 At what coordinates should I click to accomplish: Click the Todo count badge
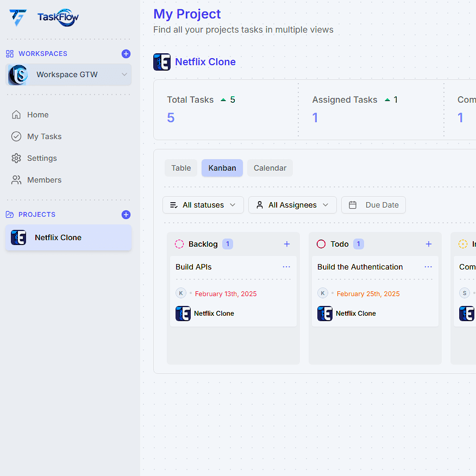(359, 244)
